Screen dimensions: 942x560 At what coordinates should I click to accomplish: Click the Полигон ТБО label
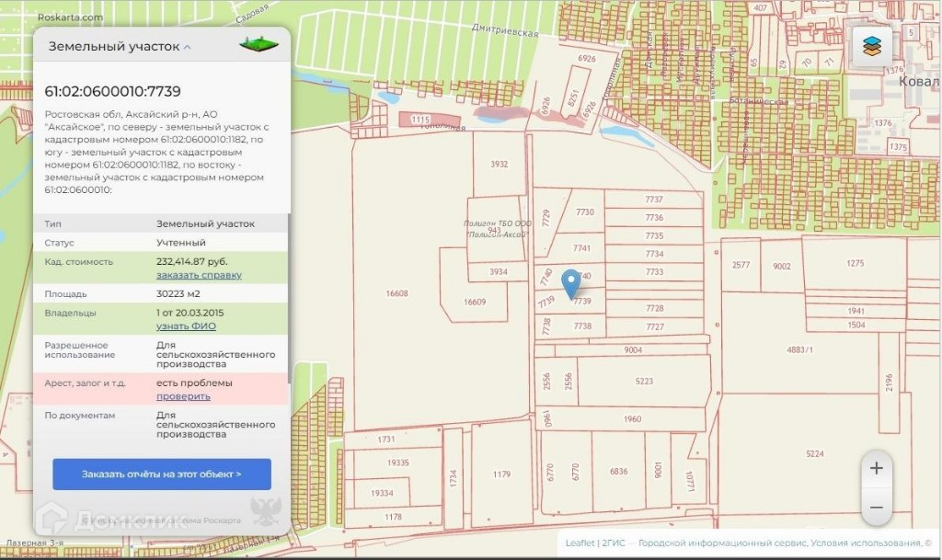tap(497, 229)
